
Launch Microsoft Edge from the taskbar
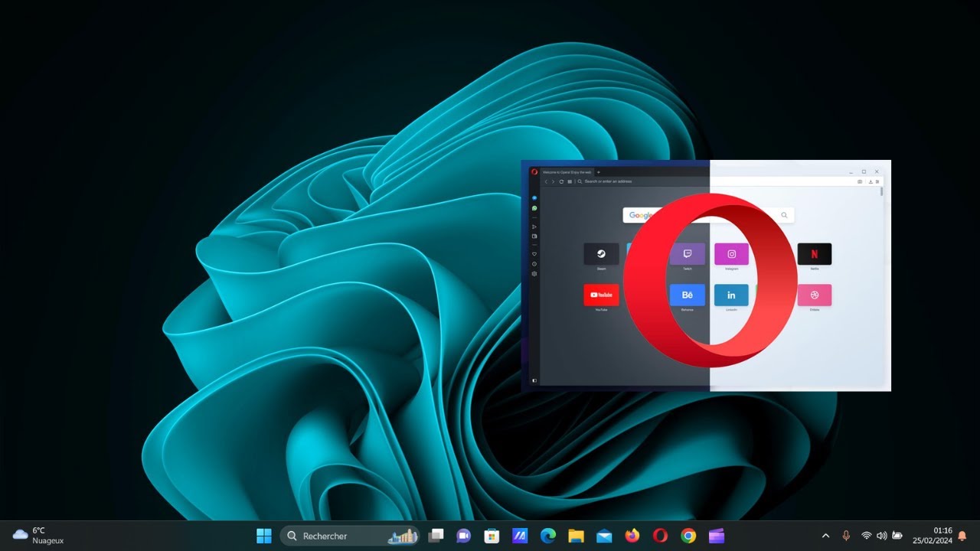pos(548,536)
